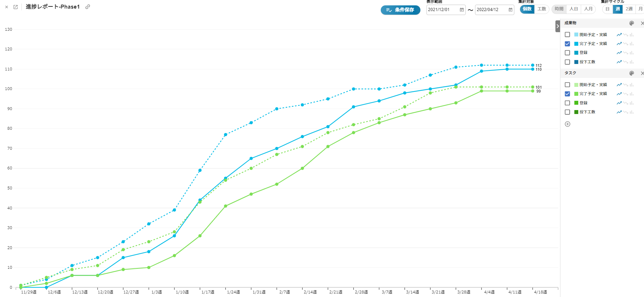Set 集計サイクル to 2週

pos(629,9)
